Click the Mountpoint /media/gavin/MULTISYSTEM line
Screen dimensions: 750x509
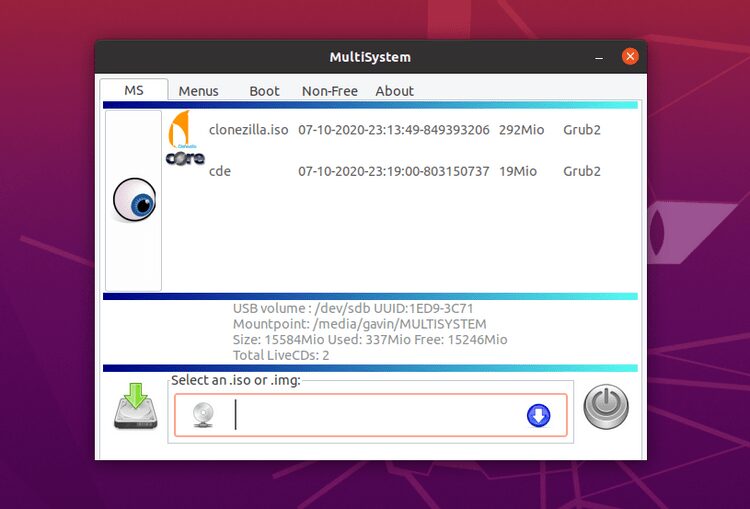click(360, 324)
